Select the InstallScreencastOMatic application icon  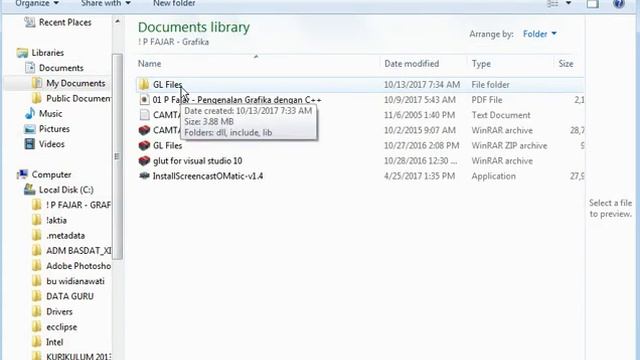pyautogui.click(x=144, y=176)
